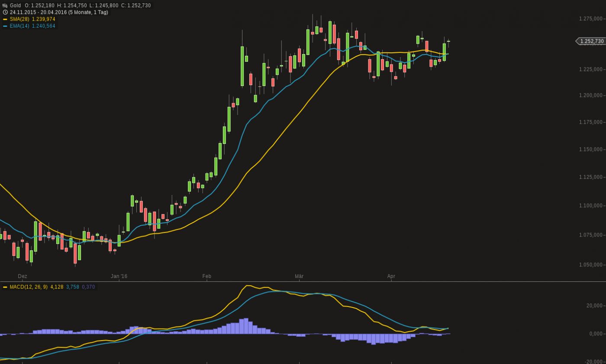Click the Jan '16 month label on time axis
This screenshot has height=364, width=606.
119,276
